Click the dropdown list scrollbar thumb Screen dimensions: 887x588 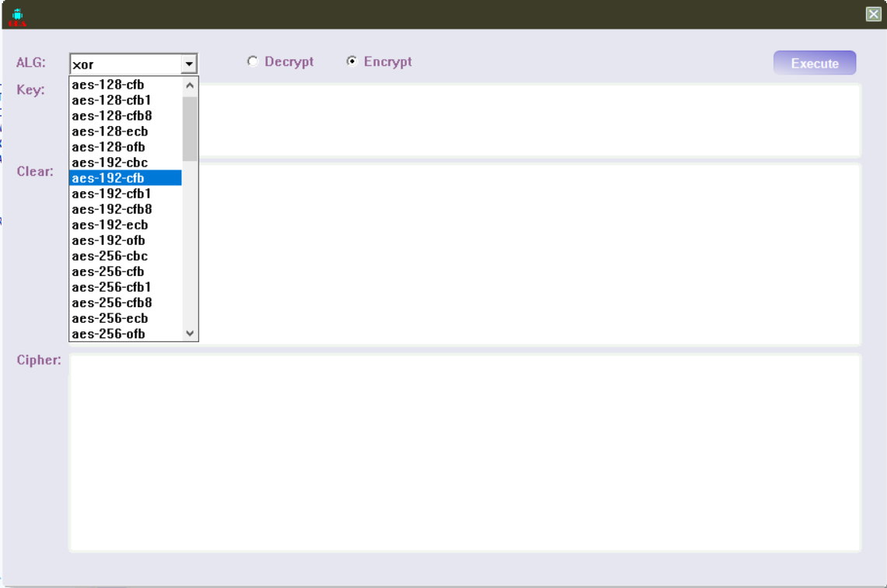(190, 129)
